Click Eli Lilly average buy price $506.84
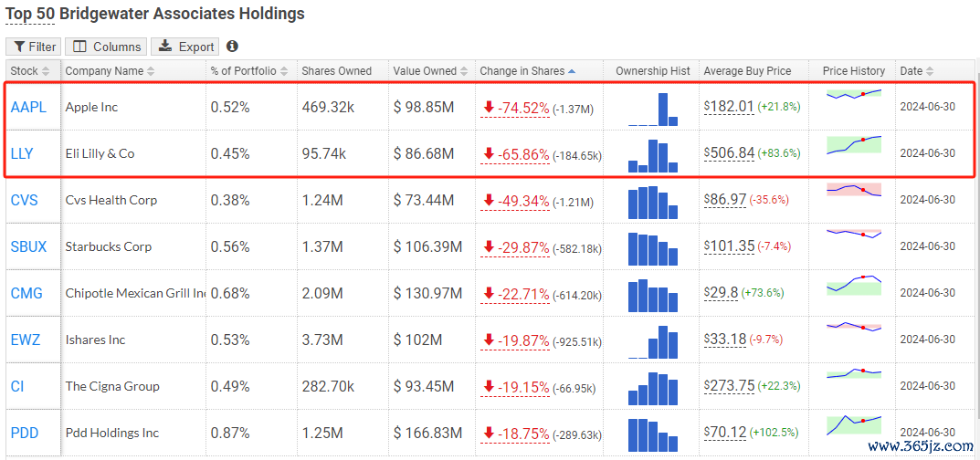This screenshot has width=980, height=460. (729, 153)
